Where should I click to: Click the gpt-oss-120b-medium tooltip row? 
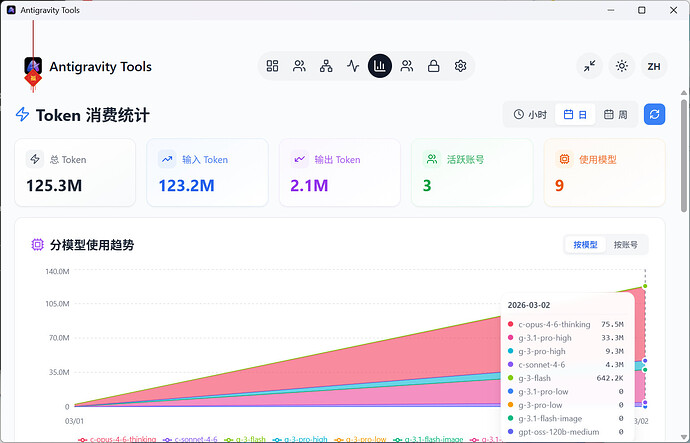(x=566, y=432)
